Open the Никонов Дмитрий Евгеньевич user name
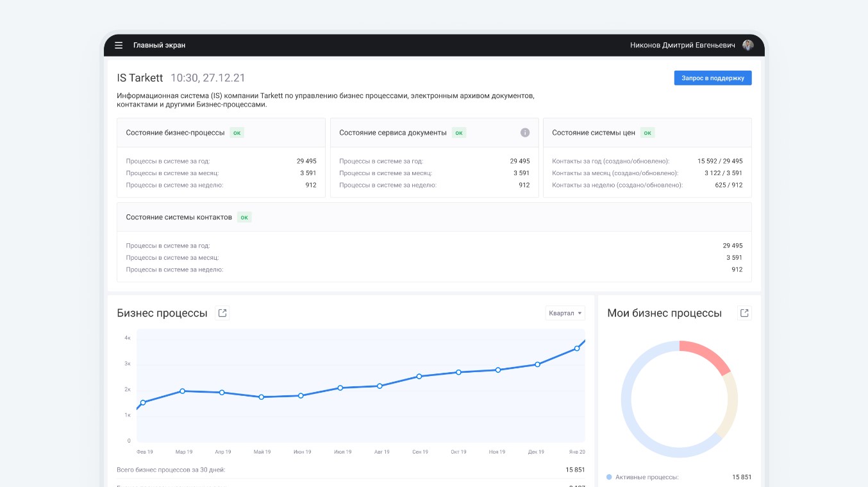The height and width of the screenshot is (487, 868). coord(682,46)
